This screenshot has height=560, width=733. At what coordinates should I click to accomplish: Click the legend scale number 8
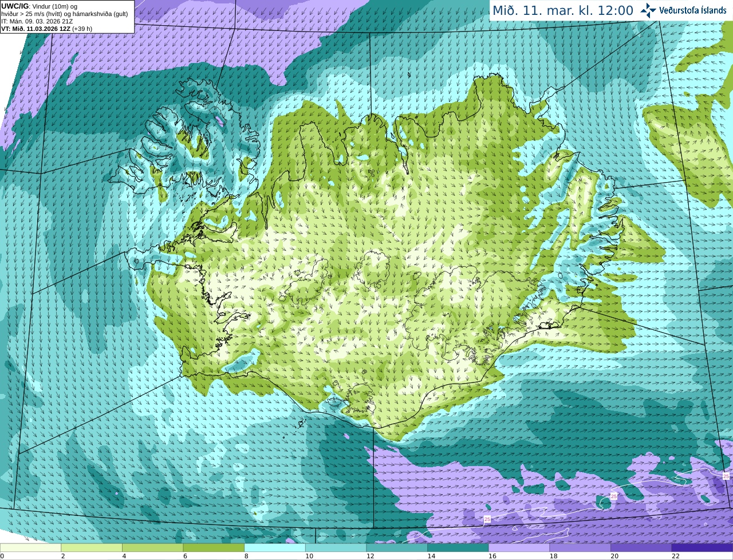pyautogui.click(x=246, y=556)
